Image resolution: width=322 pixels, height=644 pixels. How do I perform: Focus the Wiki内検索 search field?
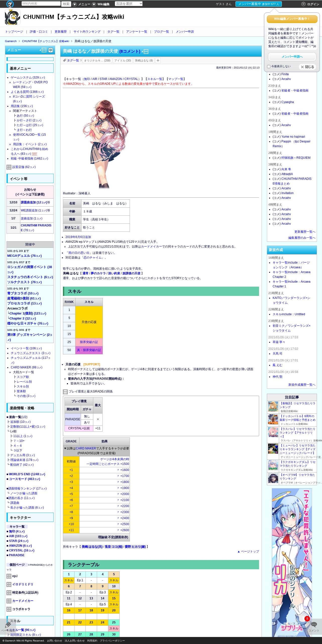41,4
